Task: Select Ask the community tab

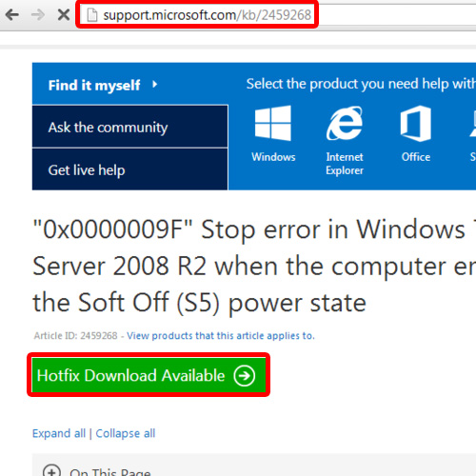Action: pos(130,127)
